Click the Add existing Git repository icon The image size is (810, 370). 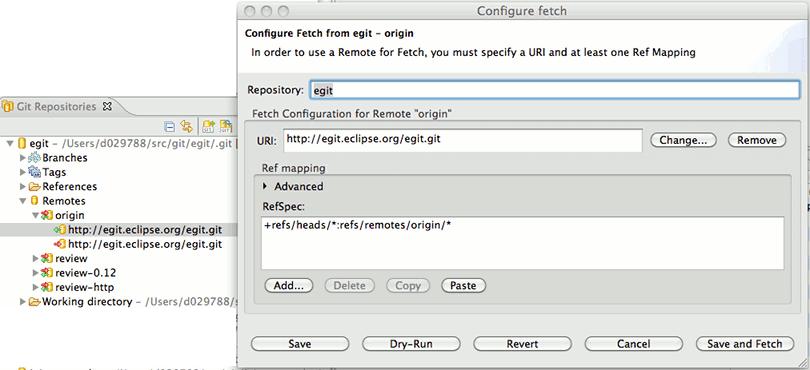click(x=208, y=126)
